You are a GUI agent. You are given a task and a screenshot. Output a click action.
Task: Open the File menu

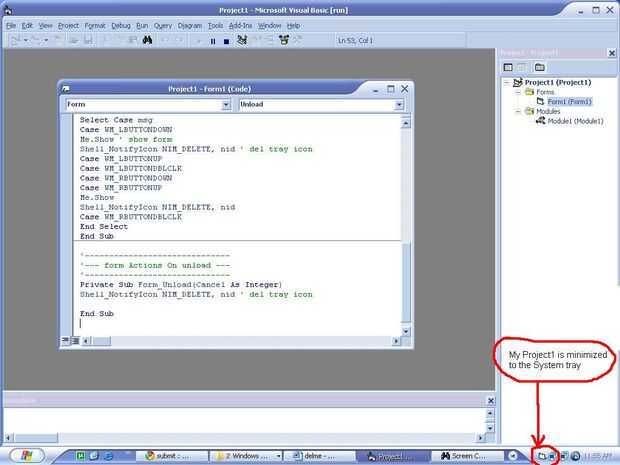[11, 26]
